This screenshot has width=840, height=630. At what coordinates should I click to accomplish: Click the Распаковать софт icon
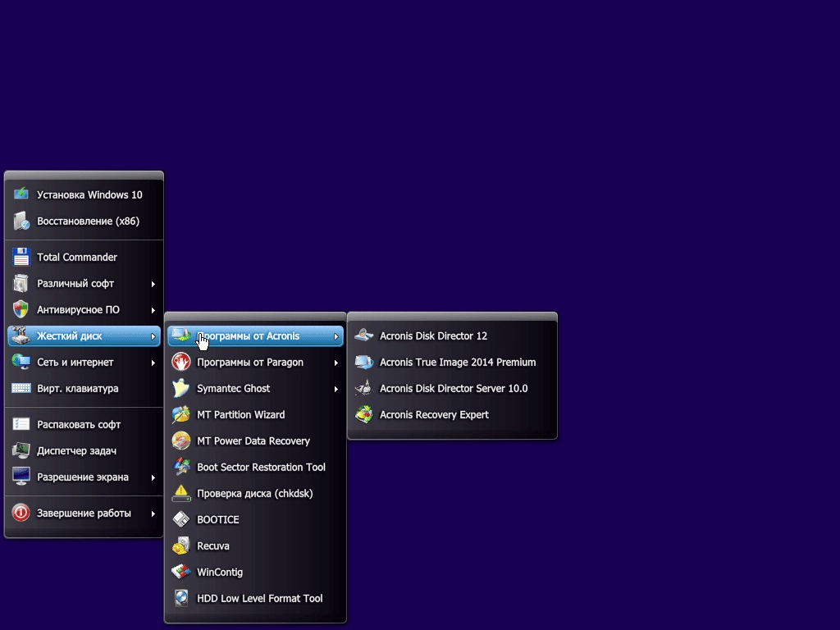21,424
